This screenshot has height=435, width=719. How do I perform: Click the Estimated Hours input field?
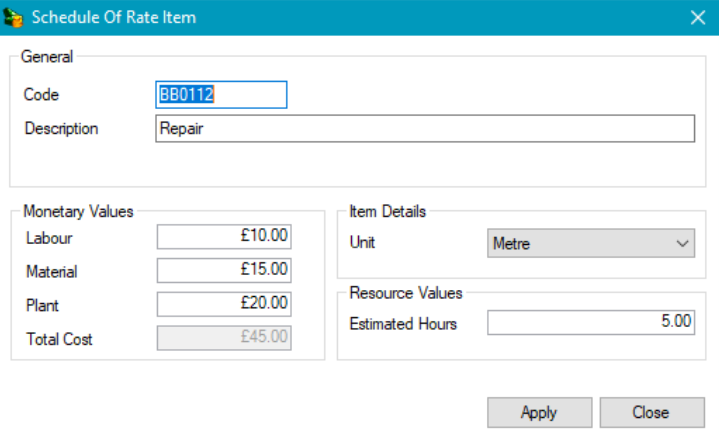pos(590,322)
